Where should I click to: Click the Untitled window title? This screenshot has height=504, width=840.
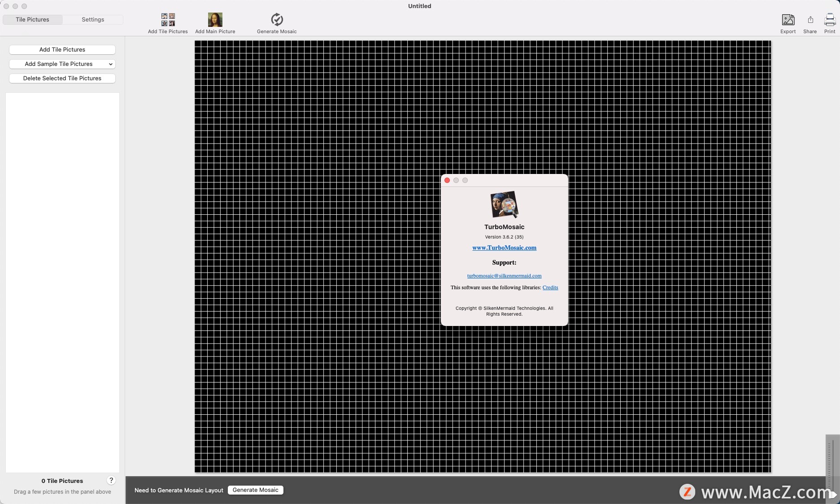(420, 6)
